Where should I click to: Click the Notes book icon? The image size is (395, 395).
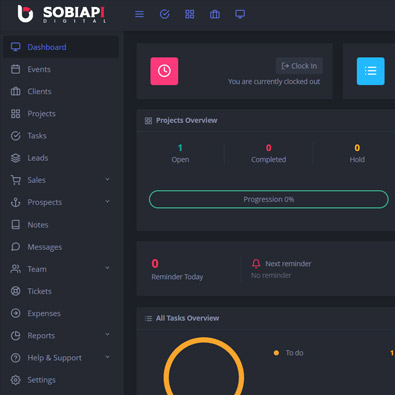point(16,225)
